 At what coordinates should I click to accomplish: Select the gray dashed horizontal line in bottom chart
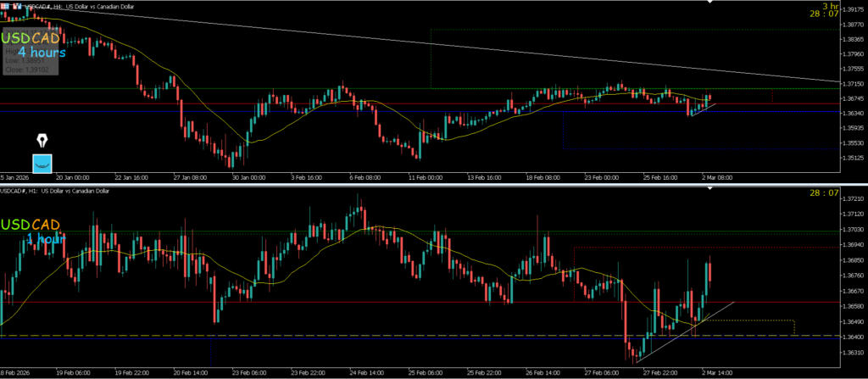pyautogui.click(x=339, y=336)
